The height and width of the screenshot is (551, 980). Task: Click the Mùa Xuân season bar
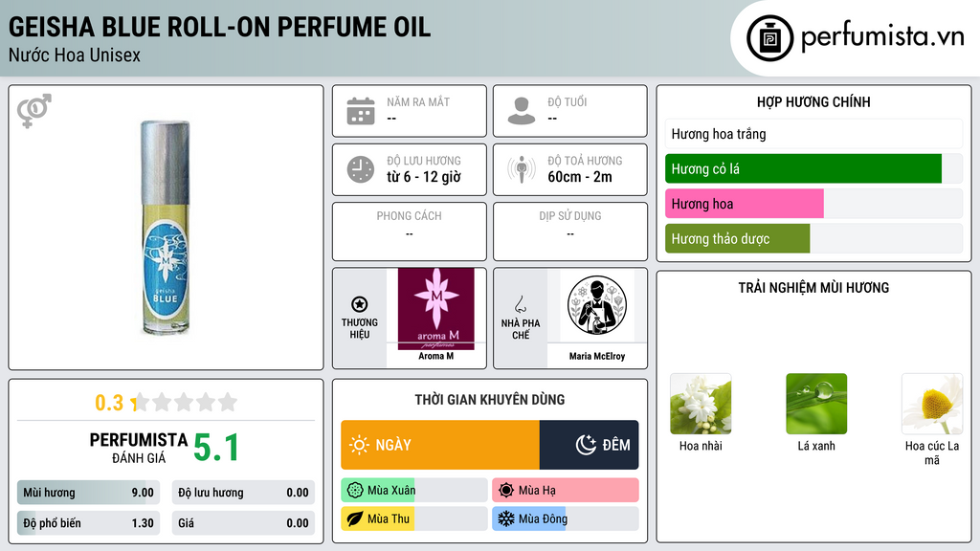point(414,491)
